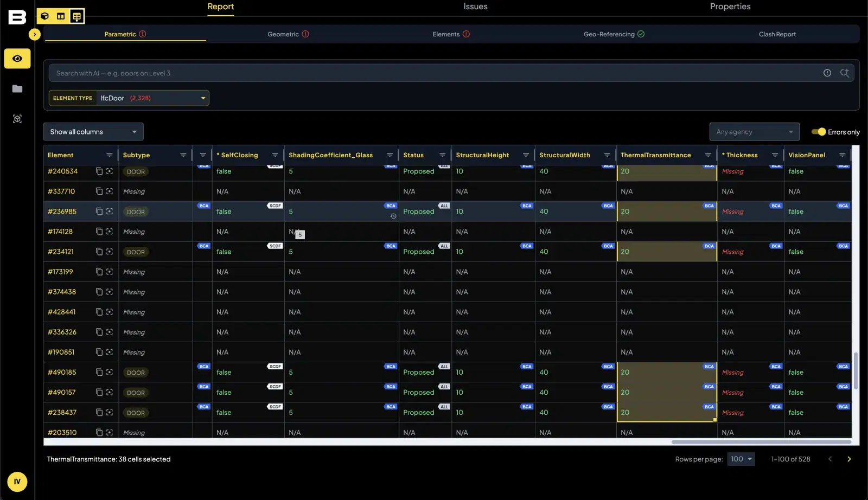The image size is (868, 500).
Task: Click the history icon in #236985 ShadingCoefficient cell
Action: tap(393, 216)
